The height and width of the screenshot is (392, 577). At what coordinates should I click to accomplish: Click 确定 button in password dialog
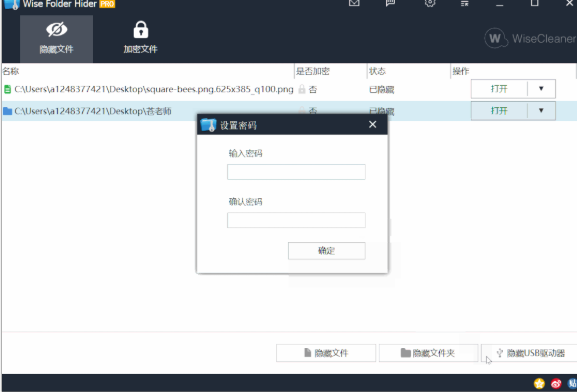pos(327,251)
